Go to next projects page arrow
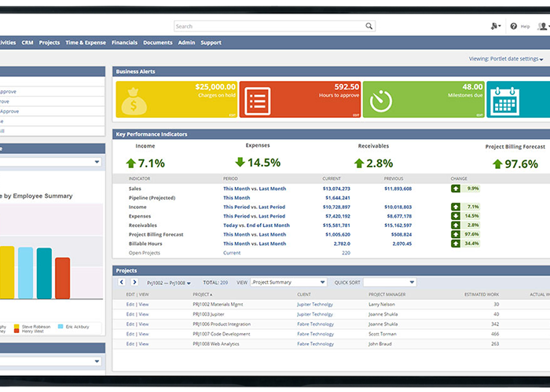The image size is (550, 392). (134, 282)
